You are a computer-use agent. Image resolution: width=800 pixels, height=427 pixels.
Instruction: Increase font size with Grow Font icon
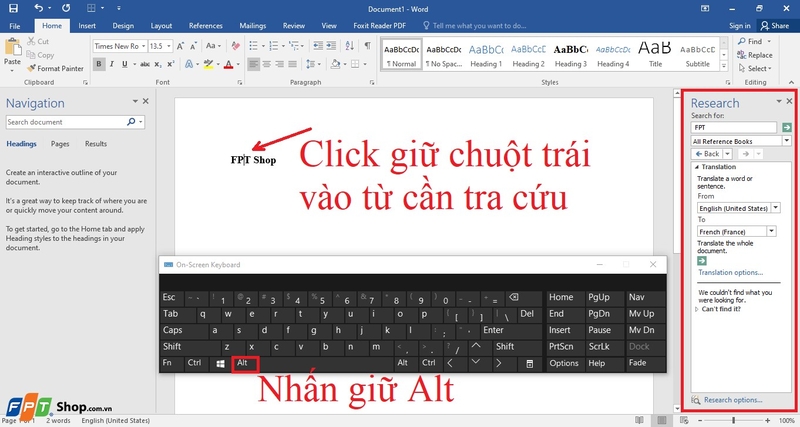180,46
